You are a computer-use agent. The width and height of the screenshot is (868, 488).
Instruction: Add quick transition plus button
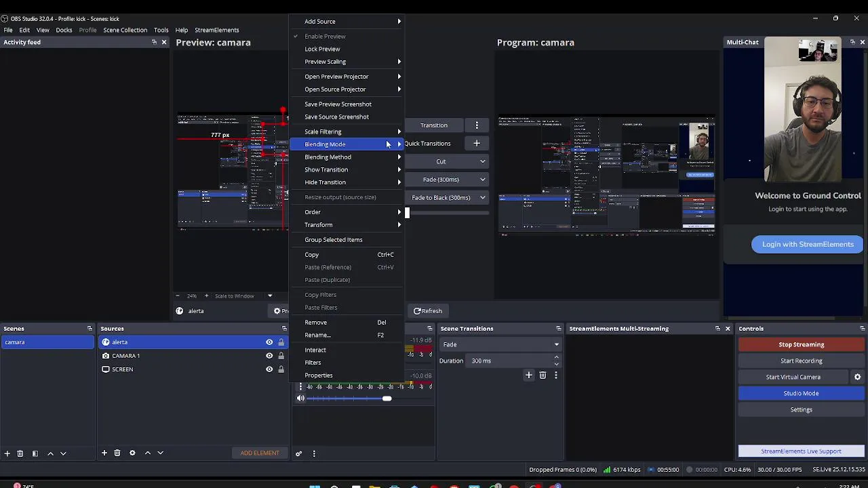point(477,143)
